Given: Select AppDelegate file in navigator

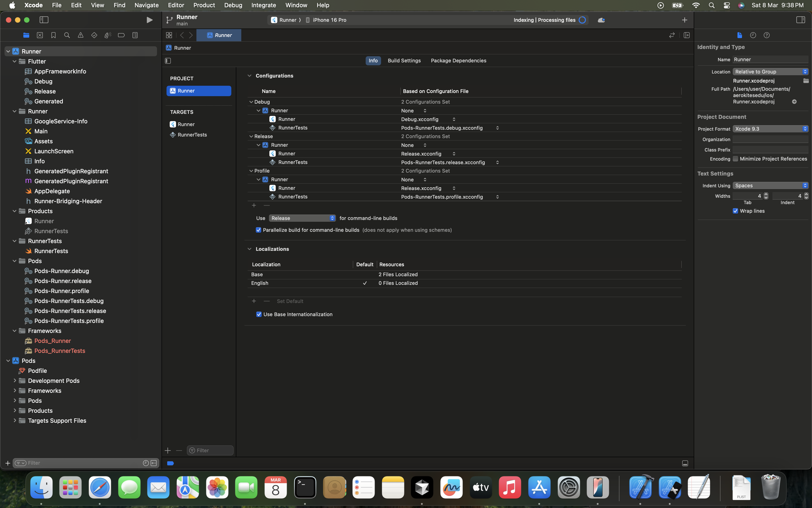Looking at the screenshot, I should pyautogui.click(x=52, y=191).
